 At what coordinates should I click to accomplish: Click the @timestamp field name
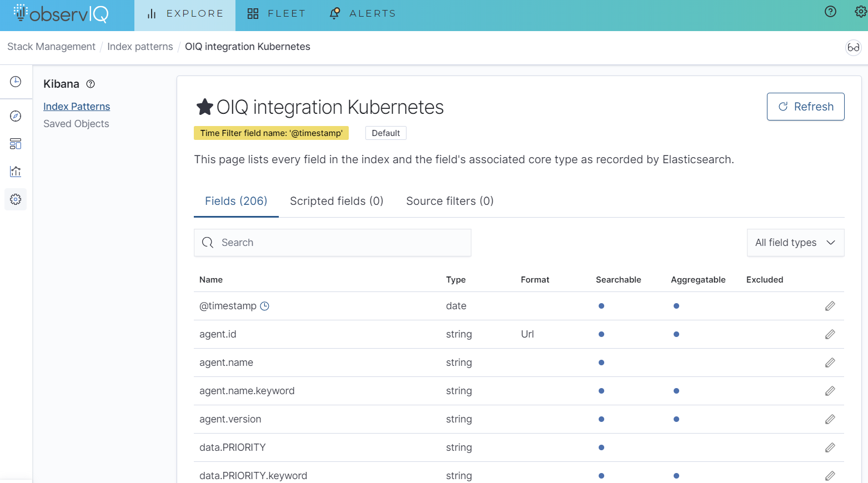(x=228, y=306)
